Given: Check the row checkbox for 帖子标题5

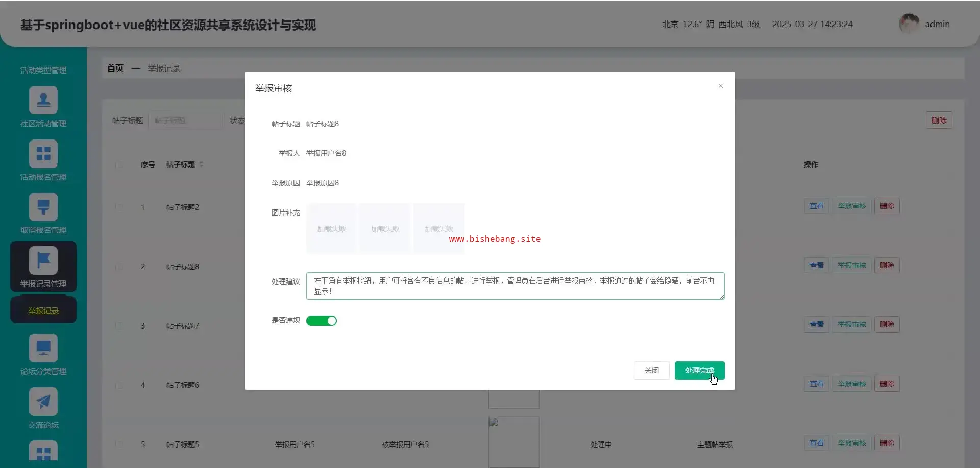Looking at the screenshot, I should (119, 444).
